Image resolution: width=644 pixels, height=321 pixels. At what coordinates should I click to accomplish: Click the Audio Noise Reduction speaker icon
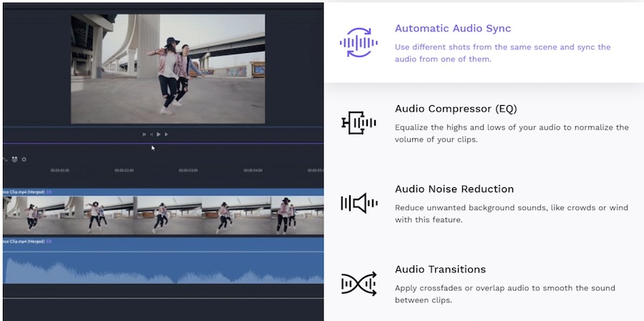point(359,203)
